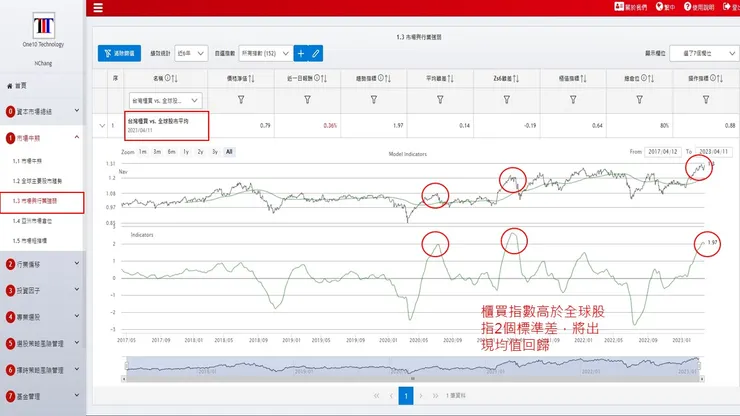Set chart zoom to 3y
Screen dimensions: 740x416
[x=215, y=152]
